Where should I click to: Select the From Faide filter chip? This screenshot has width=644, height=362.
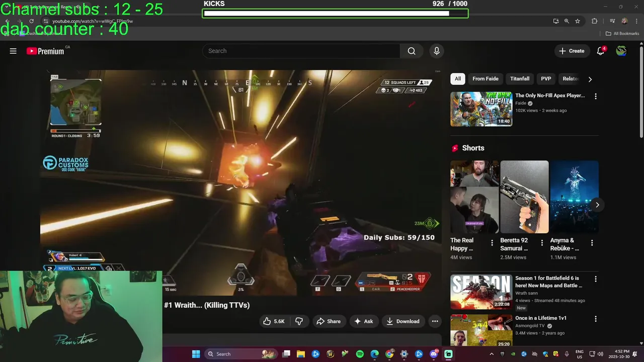point(486,79)
